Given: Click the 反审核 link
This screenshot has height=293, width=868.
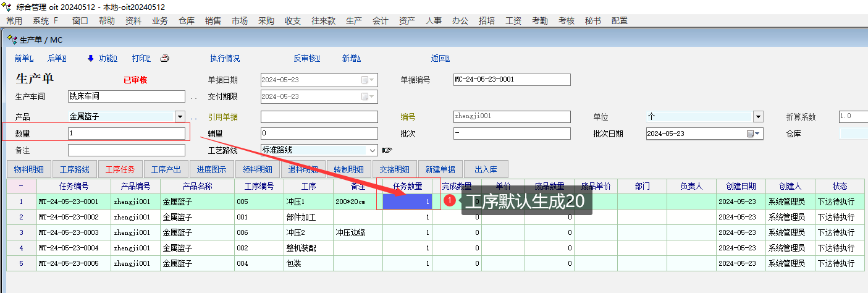Looking at the screenshot, I should coord(306,59).
